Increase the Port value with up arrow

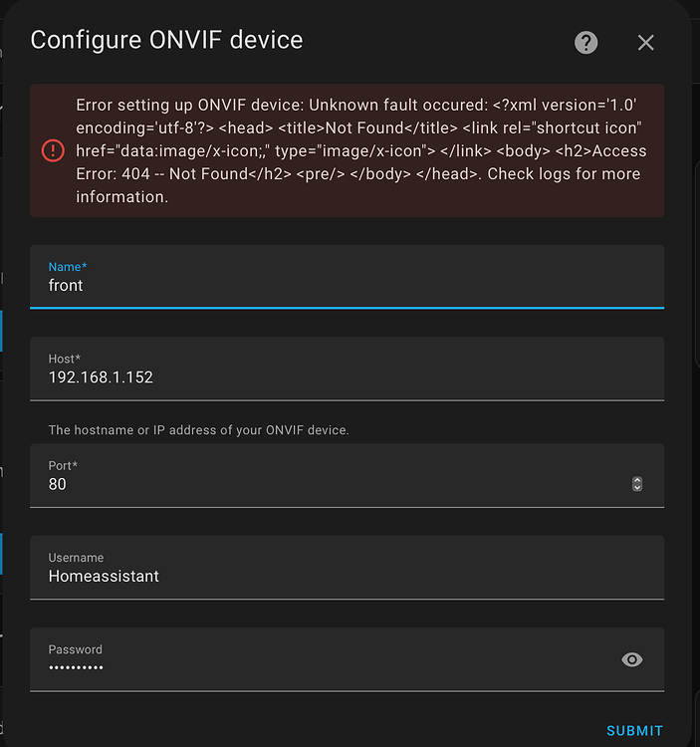(x=637, y=480)
